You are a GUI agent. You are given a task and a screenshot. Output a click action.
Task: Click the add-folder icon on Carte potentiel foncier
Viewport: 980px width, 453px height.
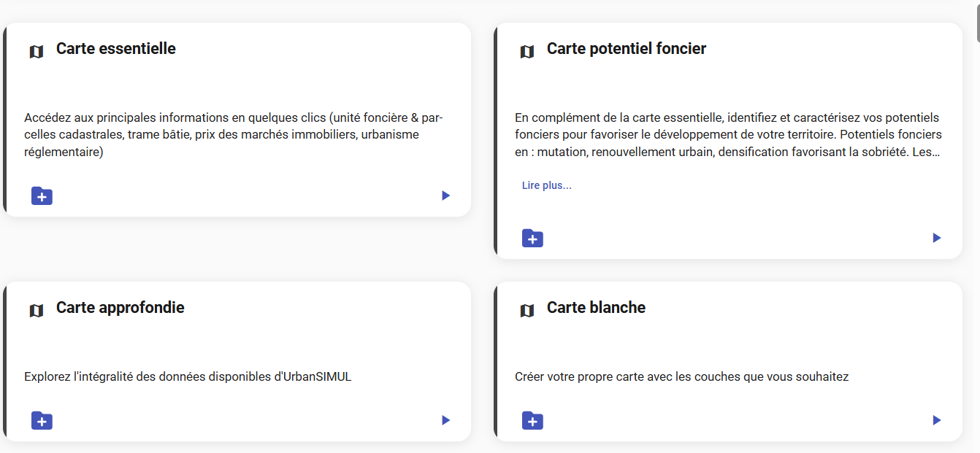tap(532, 239)
